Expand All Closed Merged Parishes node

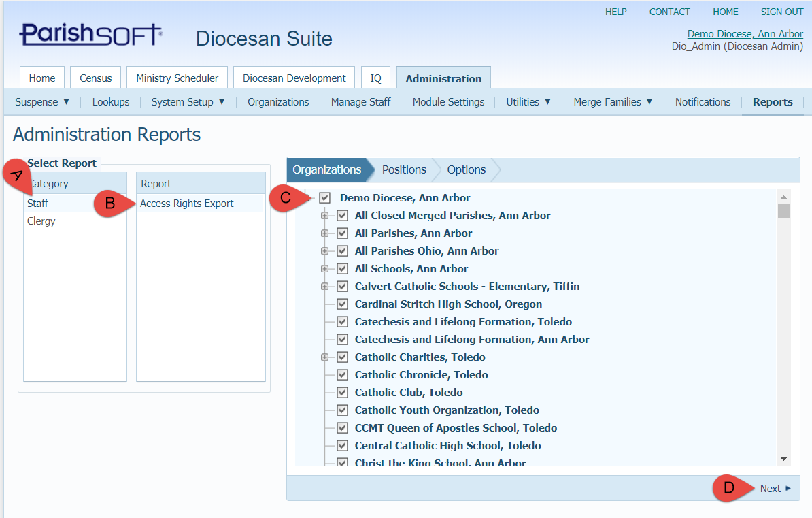pos(324,215)
